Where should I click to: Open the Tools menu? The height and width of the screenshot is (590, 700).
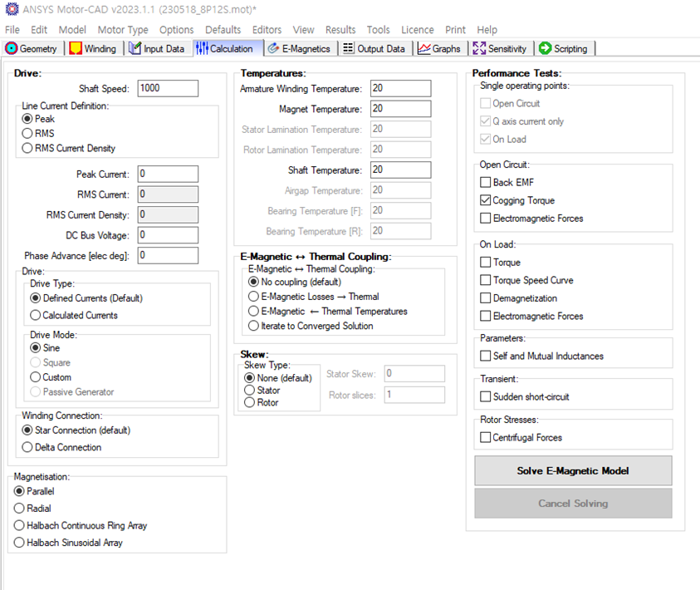378,29
